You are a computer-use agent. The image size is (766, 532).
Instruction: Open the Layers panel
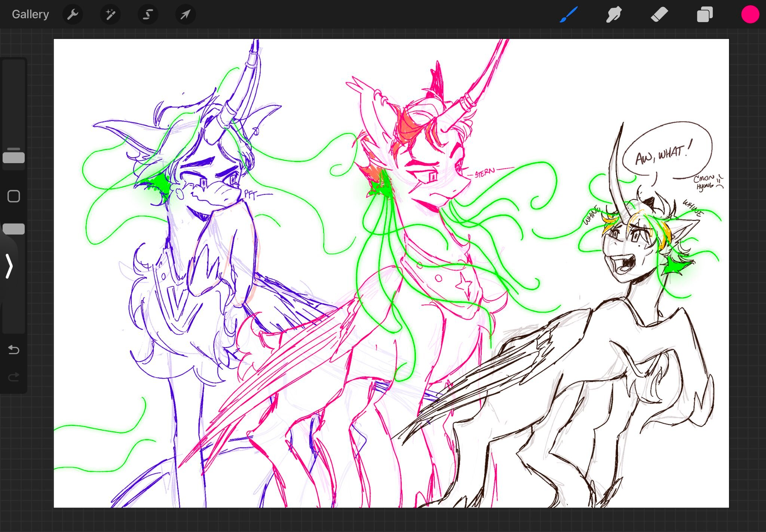(x=705, y=15)
